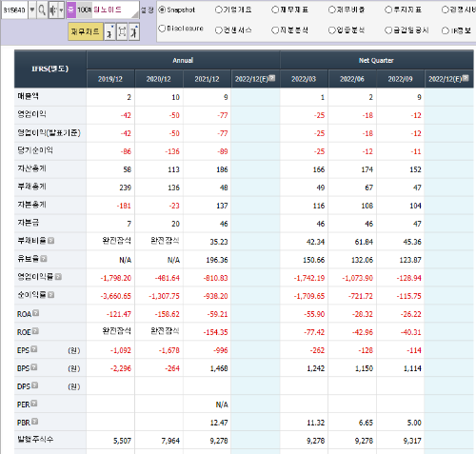Select the 업종분석 radio button
Viewport: 476px width, 454px height.
pyautogui.click(x=332, y=30)
